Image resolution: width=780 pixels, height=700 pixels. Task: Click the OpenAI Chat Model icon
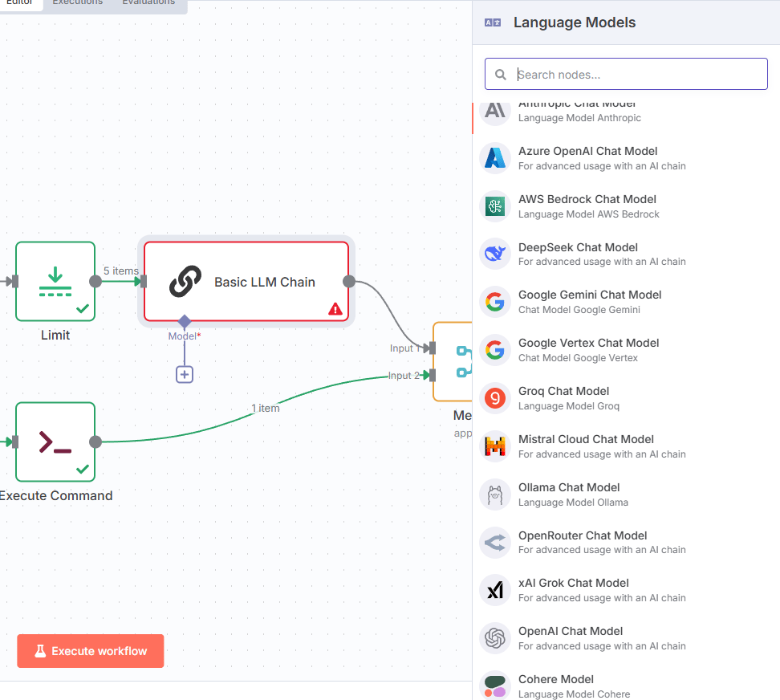tap(495, 638)
